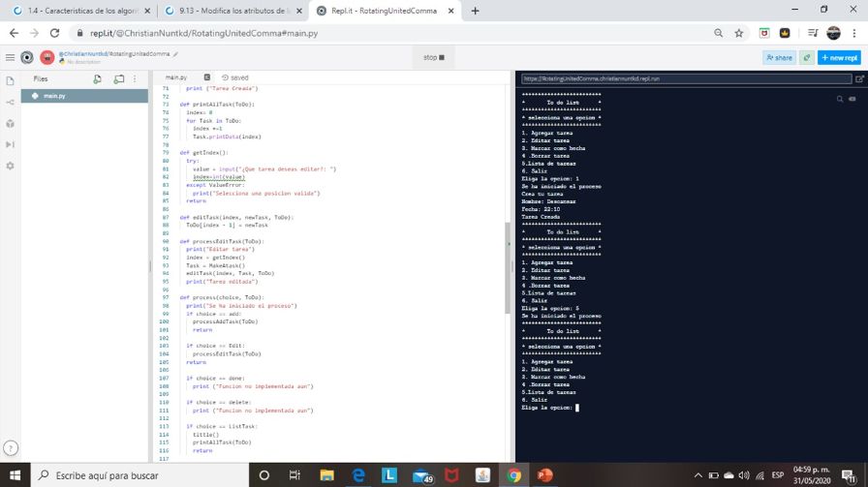This screenshot has height=487, width=868.
Task: Open Chrome's three-dot menu
Action: 855,33
